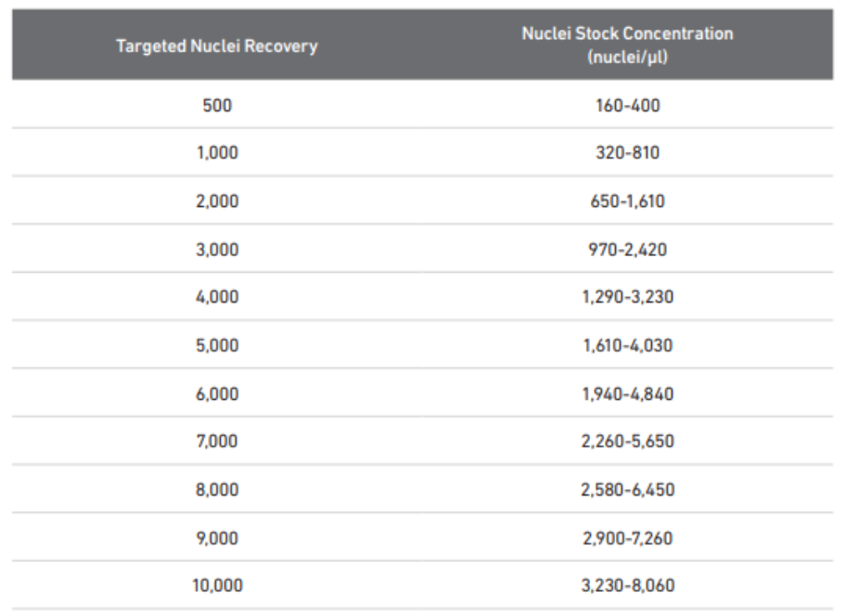
Task: Select the 1,290-3,230 concentration cell
Action: [x=627, y=297]
